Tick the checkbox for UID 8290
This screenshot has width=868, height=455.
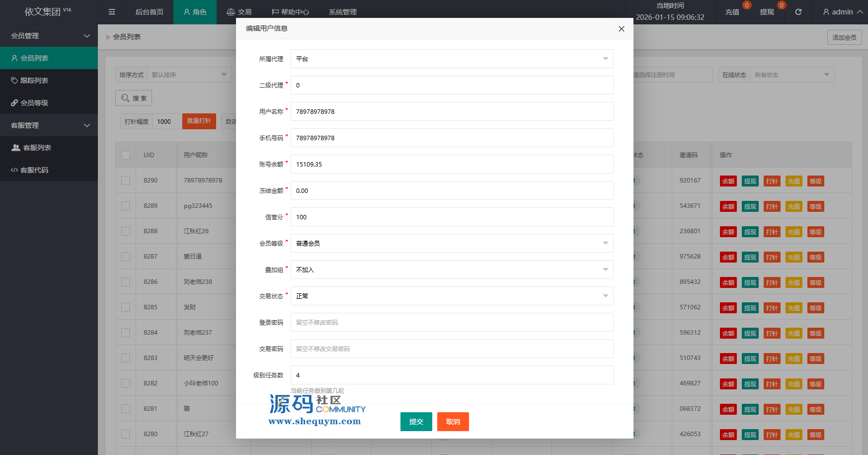click(126, 181)
